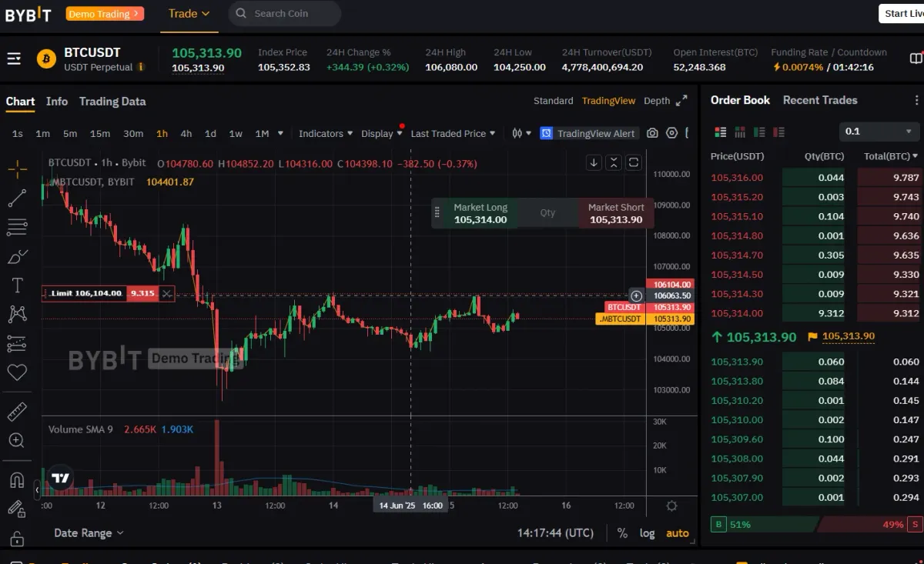This screenshot has width=924, height=564.
Task: Click ask price 105,316.00 row
Action: [x=815, y=177]
